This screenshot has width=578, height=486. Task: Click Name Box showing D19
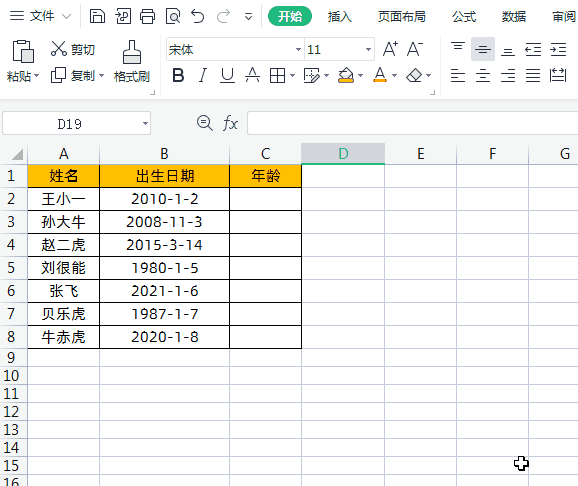click(x=70, y=124)
